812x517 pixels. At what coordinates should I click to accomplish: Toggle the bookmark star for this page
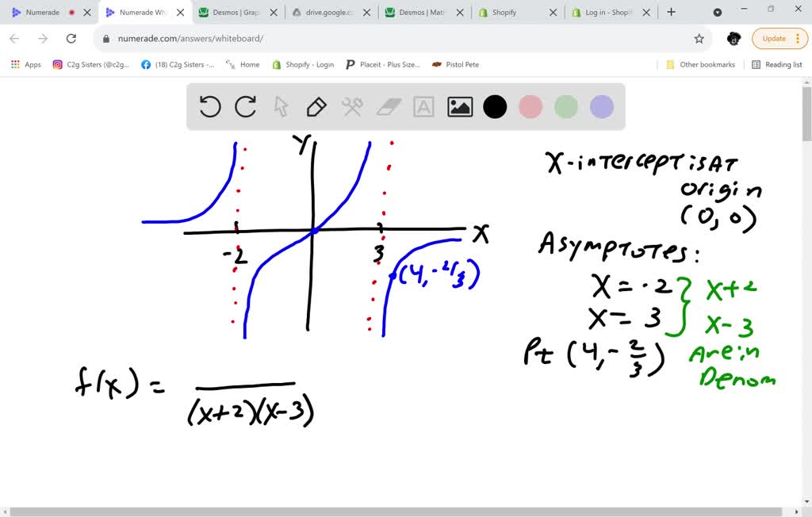click(x=697, y=37)
